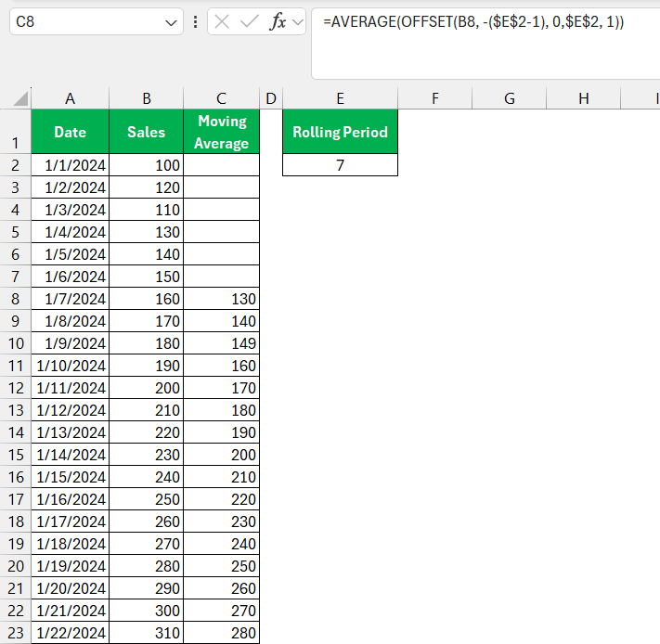The width and height of the screenshot is (660, 644).
Task: Select cell with date 1/5/2024
Action: click(70, 254)
